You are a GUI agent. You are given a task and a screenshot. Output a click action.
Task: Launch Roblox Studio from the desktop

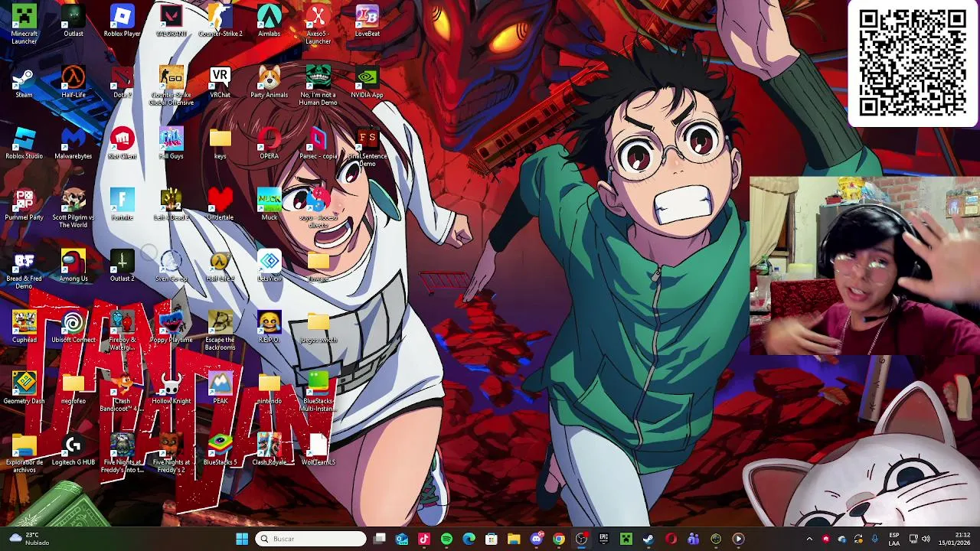point(24,144)
